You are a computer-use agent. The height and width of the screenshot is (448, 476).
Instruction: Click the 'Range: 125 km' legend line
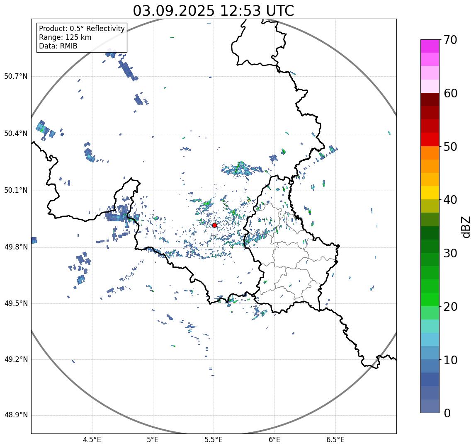65,37
